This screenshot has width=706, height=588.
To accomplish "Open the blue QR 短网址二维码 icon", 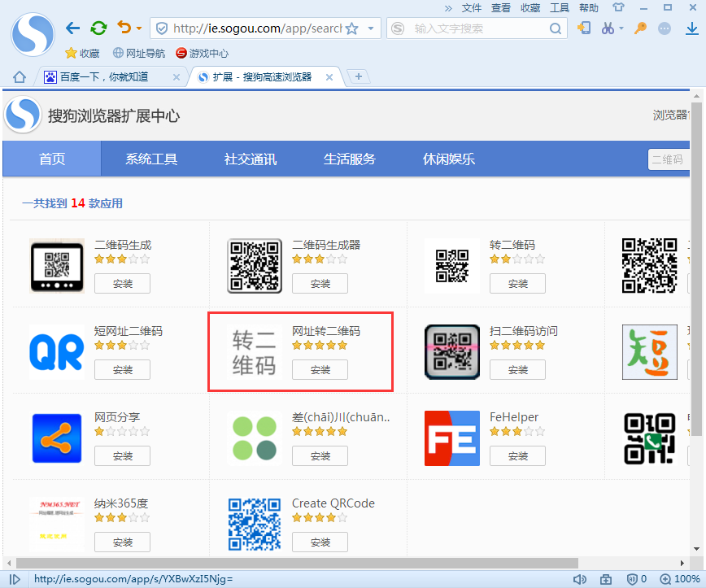I will click(x=57, y=352).
